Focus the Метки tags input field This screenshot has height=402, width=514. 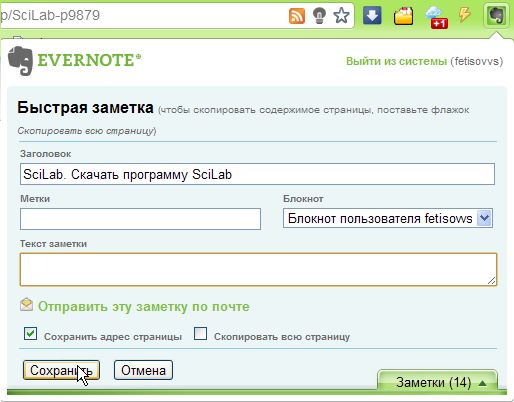coord(140,219)
